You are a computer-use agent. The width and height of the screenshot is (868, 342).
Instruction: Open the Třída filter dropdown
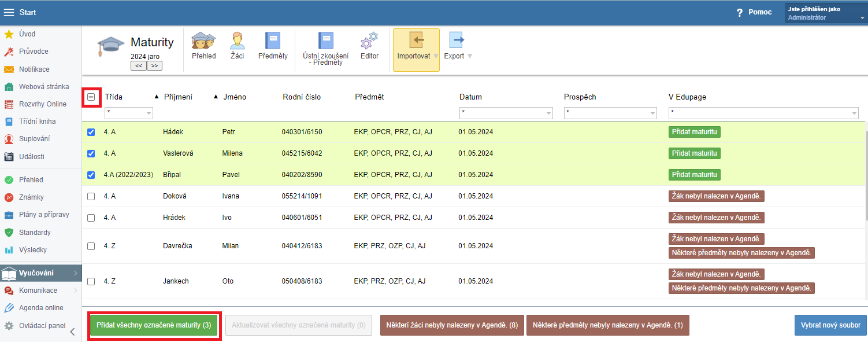coord(129,113)
